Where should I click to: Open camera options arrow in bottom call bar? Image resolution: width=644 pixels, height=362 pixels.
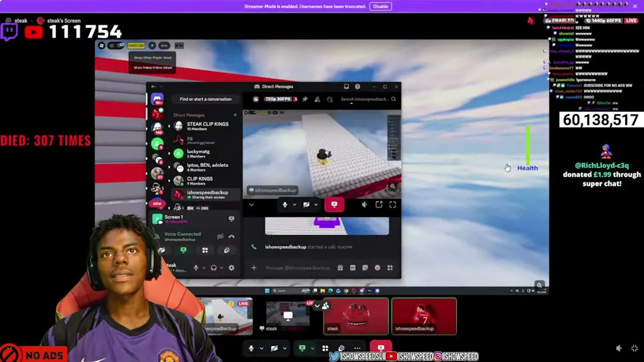285,348
